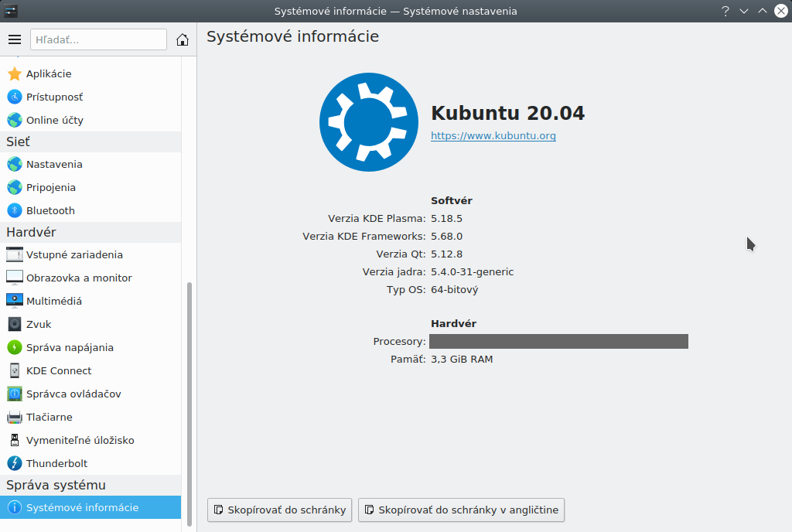Image resolution: width=792 pixels, height=532 pixels.
Task: Select the Multimédiá module
Action: coord(90,301)
